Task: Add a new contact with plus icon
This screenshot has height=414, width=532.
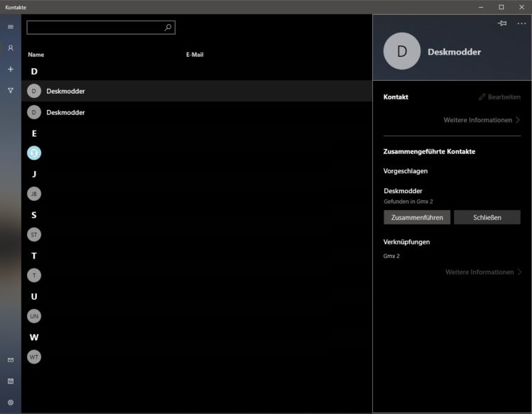Action: [x=10, y=70]
